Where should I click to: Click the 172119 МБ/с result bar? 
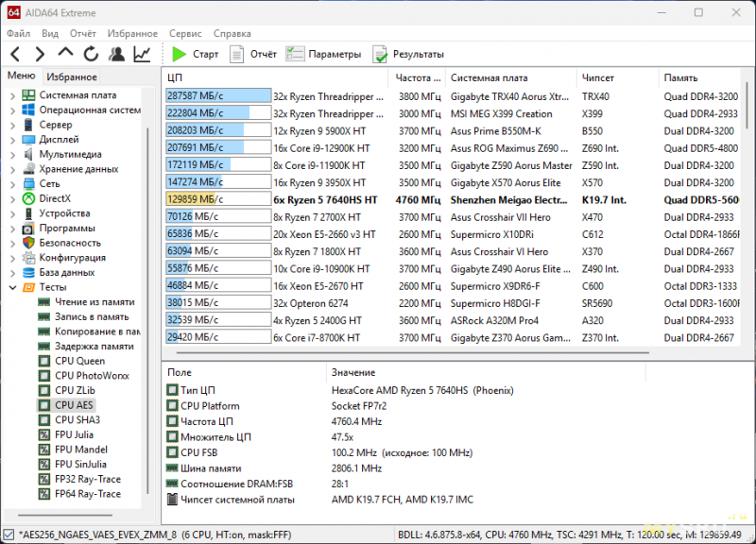tap(218, 164)
